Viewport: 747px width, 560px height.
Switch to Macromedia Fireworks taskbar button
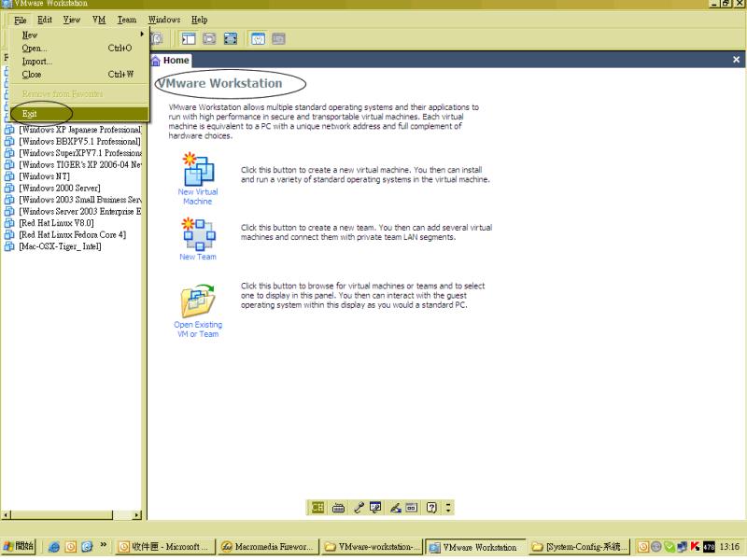point(267,547)
